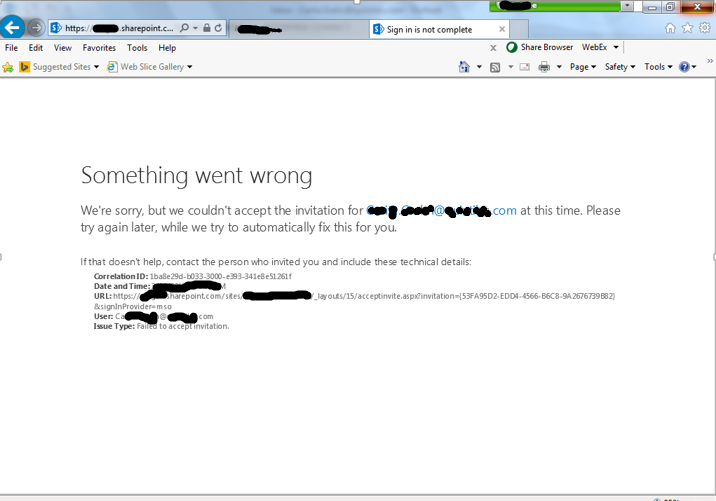The width and height of the screenshot is (716, 501).
Task: Open Web Slice Gallery dropdown arrow
Action: (x=190, y=67)
